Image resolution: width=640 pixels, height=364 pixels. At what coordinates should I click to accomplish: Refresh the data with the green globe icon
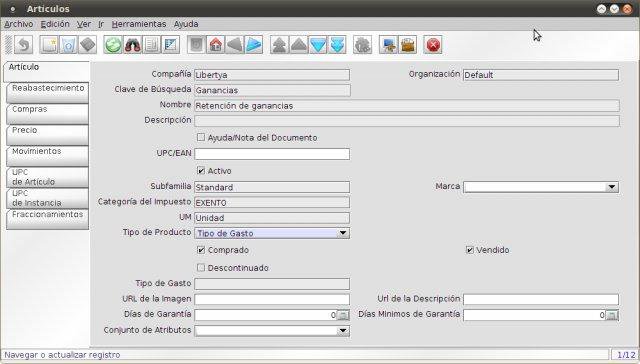point(113,45)
